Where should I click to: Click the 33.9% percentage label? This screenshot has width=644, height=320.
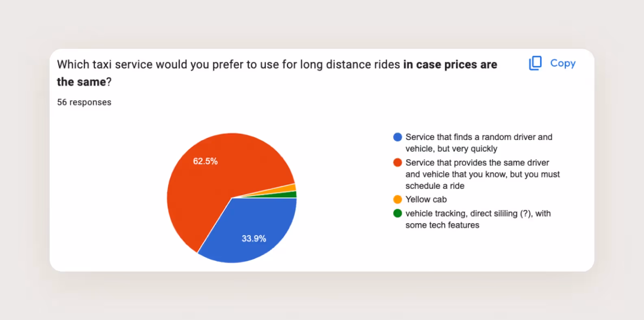[254, 239]
